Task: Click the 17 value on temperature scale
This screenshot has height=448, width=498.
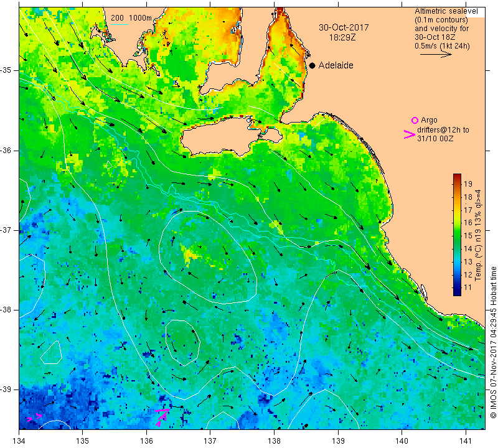Action: [468, 210]
